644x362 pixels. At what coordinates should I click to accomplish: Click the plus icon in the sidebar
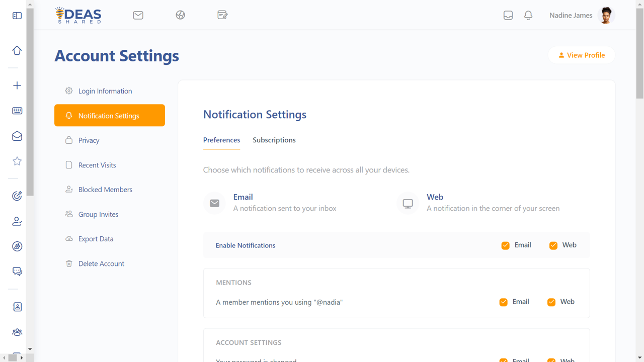17,85
